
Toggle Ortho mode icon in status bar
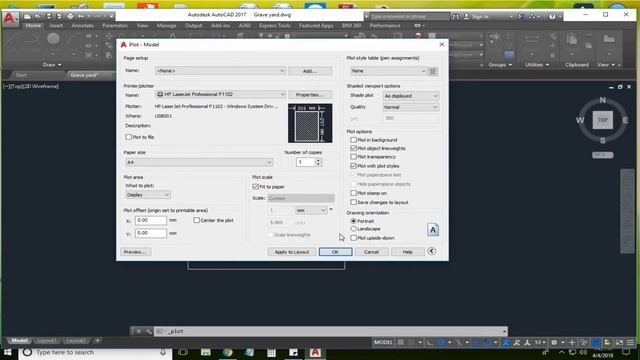coord(430,342)
